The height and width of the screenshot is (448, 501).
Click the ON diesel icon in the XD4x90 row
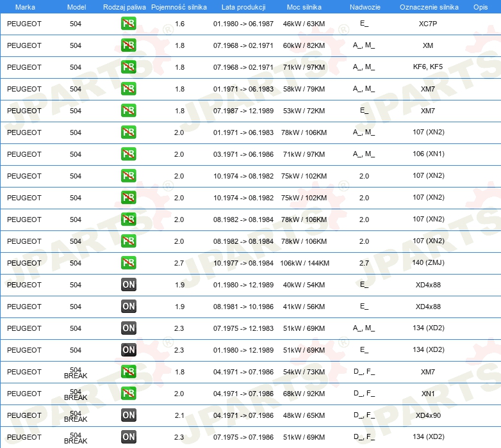click(129, 415)
